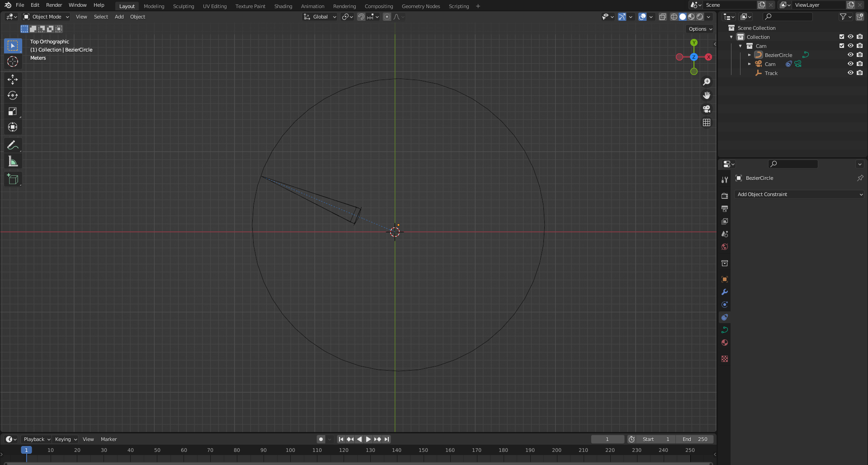Open the Object Data curve properties tab
This screenshot has width=868, height=465.
(x=725, y=330)
